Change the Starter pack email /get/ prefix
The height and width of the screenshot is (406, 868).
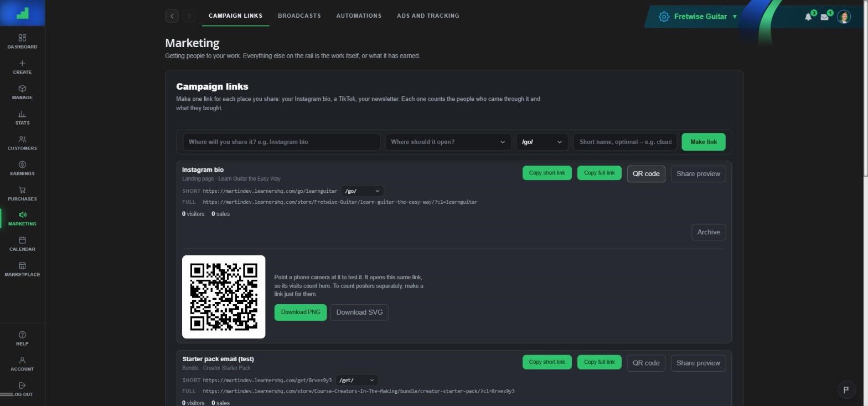pos(356,381)
